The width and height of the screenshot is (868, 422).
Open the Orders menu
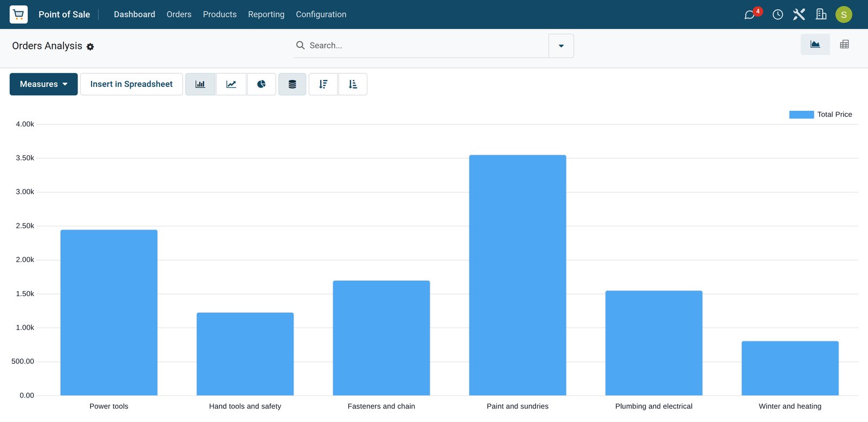point(179,14)
